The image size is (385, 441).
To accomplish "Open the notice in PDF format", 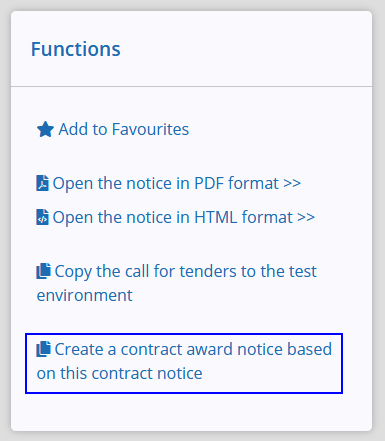I will pyautogui.click(x=169, y=183).
